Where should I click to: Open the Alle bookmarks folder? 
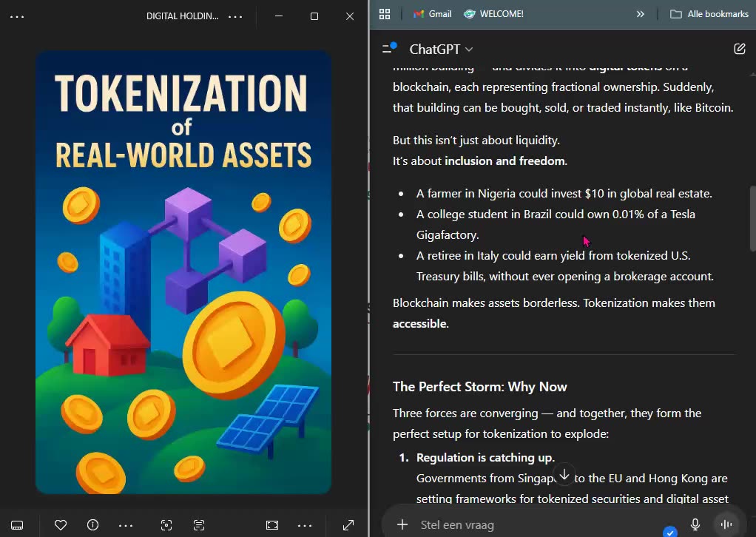point(709,14)
